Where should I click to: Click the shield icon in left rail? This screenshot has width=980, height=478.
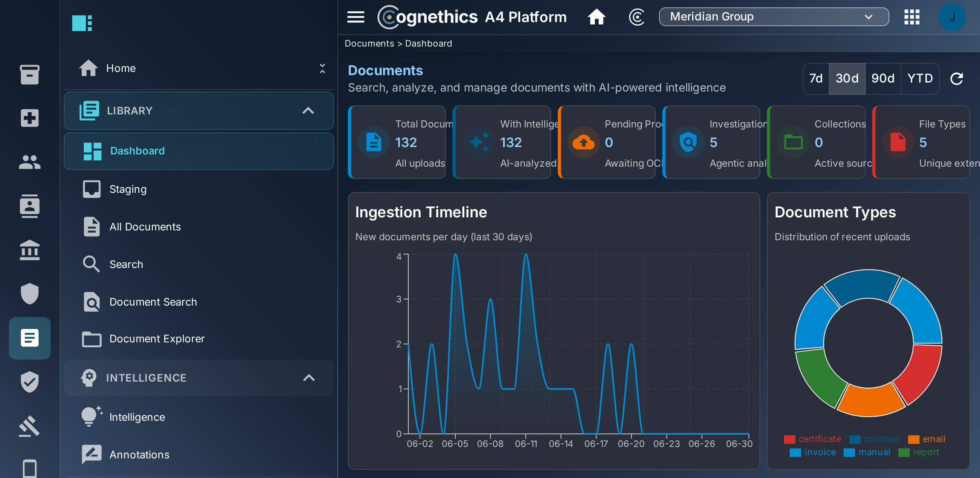coord(29,293)
